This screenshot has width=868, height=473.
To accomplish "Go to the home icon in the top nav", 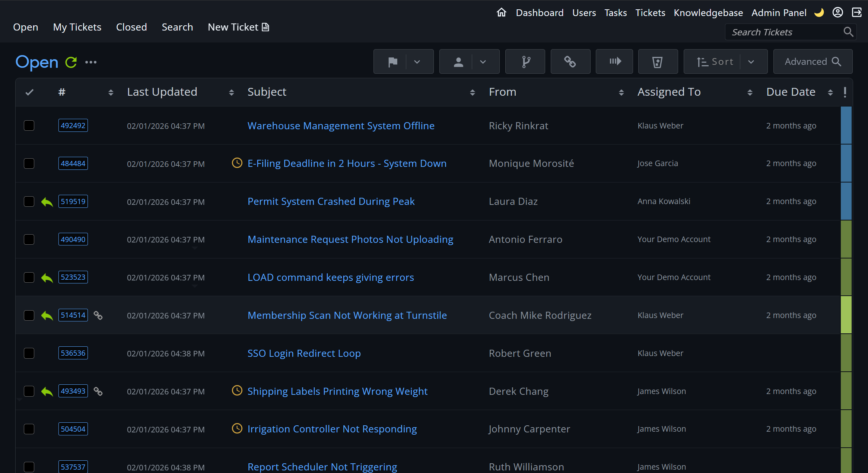I will [501, 13].
